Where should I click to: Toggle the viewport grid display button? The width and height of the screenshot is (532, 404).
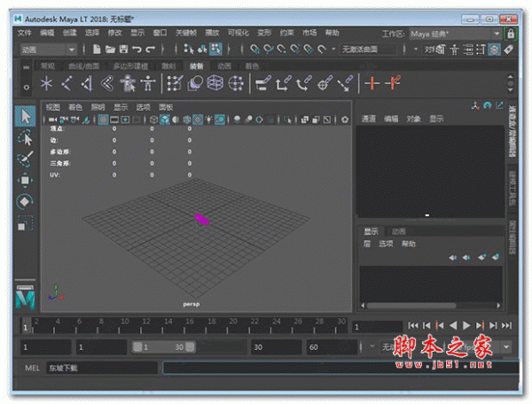click(104, 119)
